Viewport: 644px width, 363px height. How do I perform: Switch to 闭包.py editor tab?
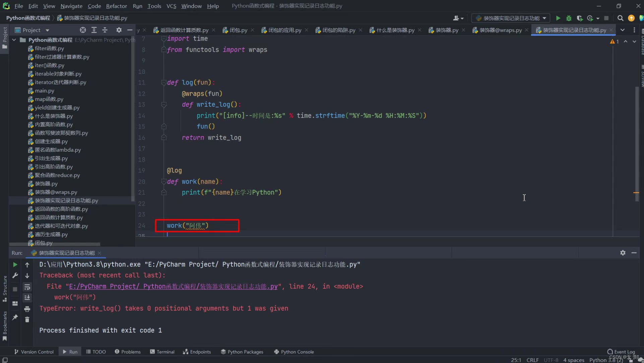coord(238,30)
